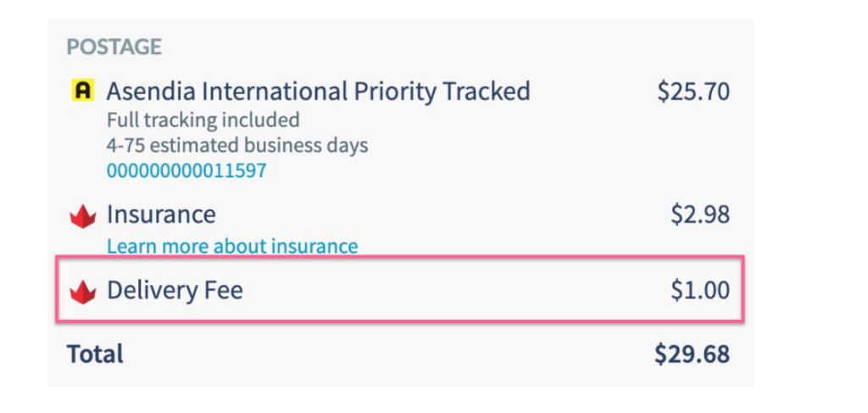Click the POSTAGE section heading

[x=114, y=47]
